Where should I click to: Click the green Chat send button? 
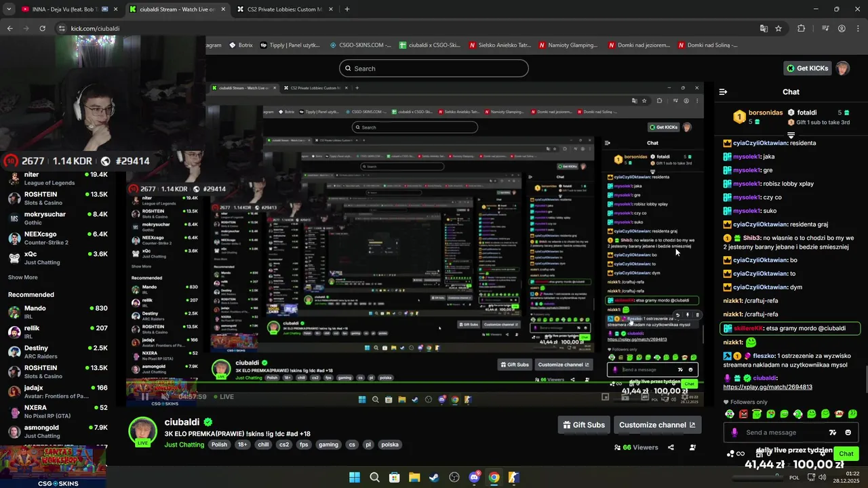pos(846,453)
